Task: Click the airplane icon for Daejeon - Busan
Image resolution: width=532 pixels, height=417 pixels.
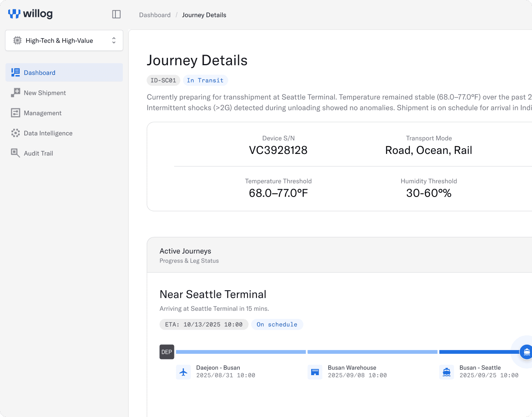Action: point(183,372)
